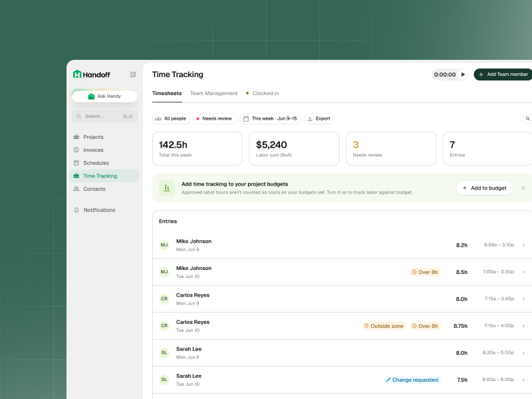Click the 0:00:00 timer display
Viewport: 532px width, 399px height.
click(x=445, y=74)
